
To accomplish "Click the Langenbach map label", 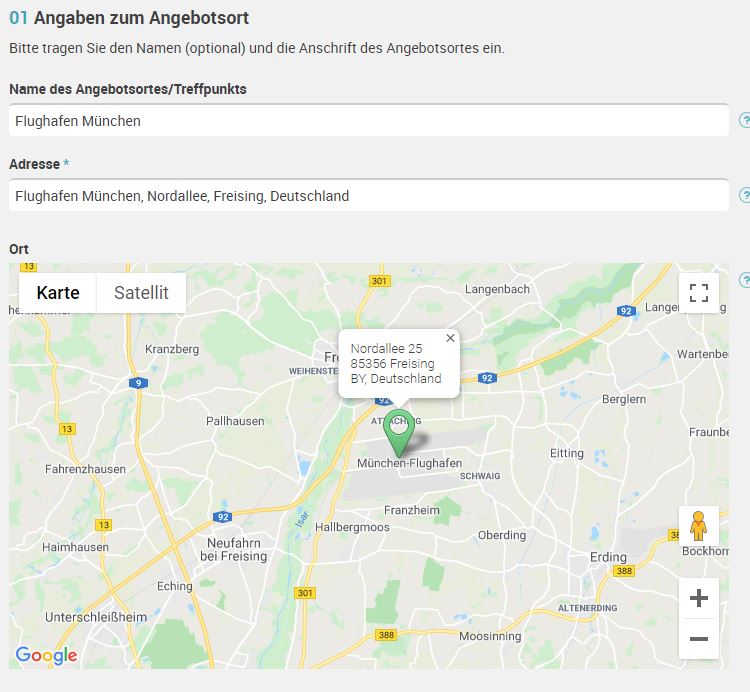I will tap(497, 289).
